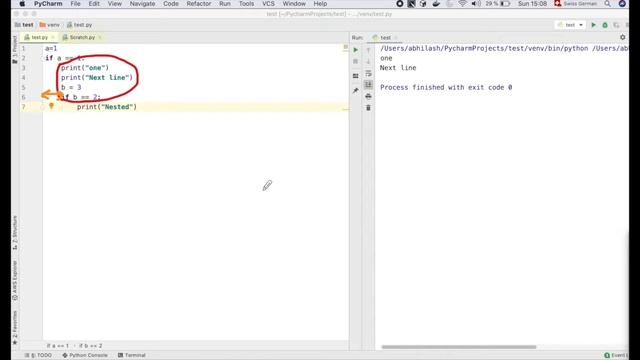
Task: Open the Help menu
Action: tap(320, 4)
